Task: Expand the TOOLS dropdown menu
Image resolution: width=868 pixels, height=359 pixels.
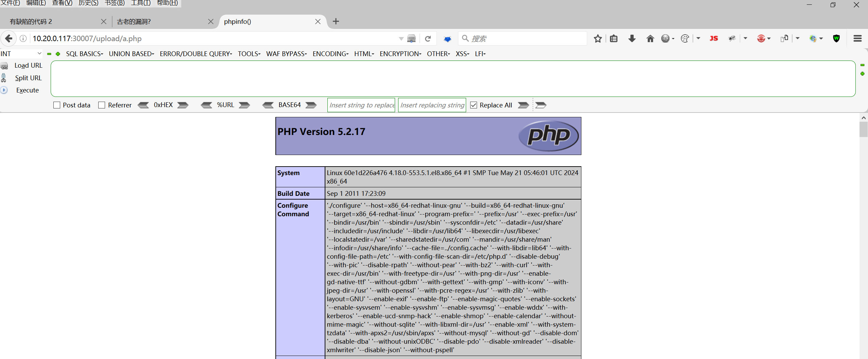Action: point(249,54)
